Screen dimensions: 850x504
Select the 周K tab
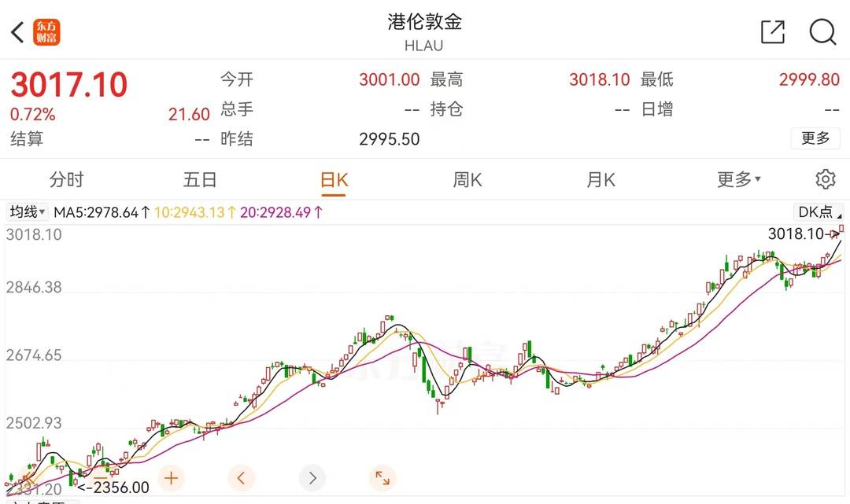coord(467,179)
